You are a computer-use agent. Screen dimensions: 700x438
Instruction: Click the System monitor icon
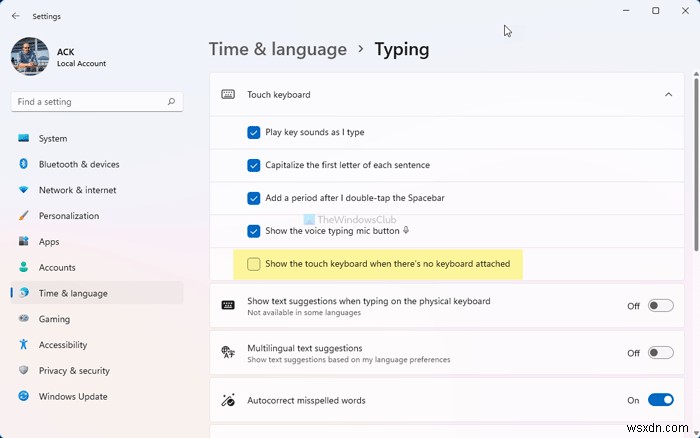[24, 138]
